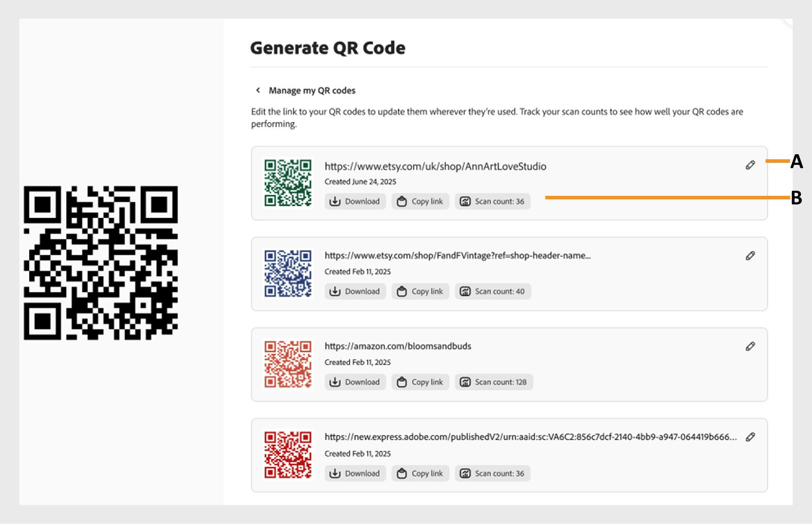Copy link for the new.express.adobe.com code
The image size is (812, 524).
(x=420, y=474)
